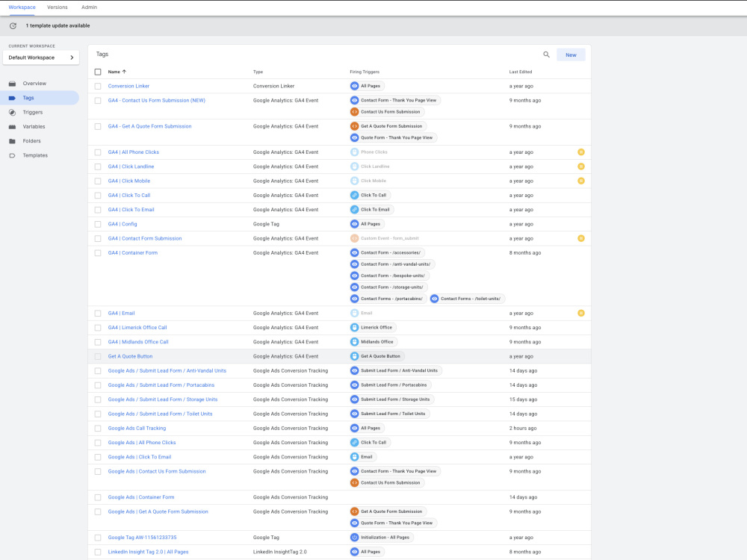This screenshot has width=747, height=560.
Task: Check the Get A Quote Button checkbox
Action: pyautogui.click(x=98, y=356)
